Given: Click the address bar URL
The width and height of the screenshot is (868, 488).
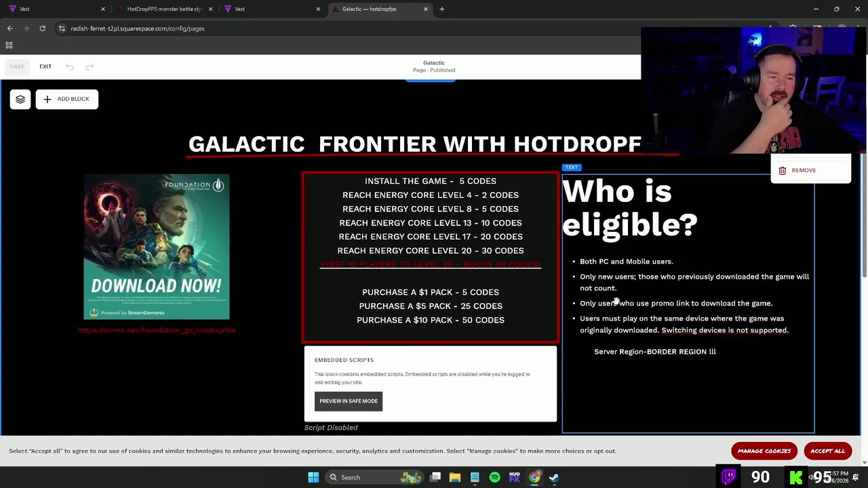Looking at the screenshot, I should click(x=138, y=28).
